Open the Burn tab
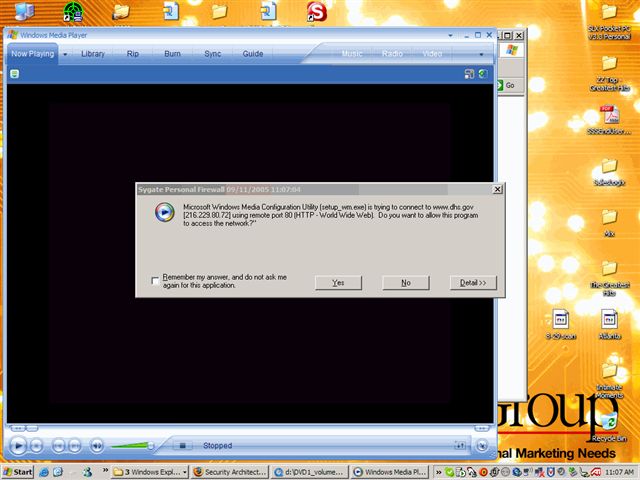Viewport: 640px width, 480px height. tap(173, 54)
